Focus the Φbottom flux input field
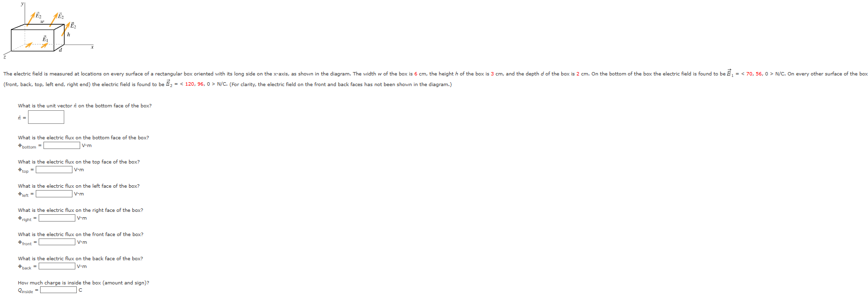 point(62,145)
